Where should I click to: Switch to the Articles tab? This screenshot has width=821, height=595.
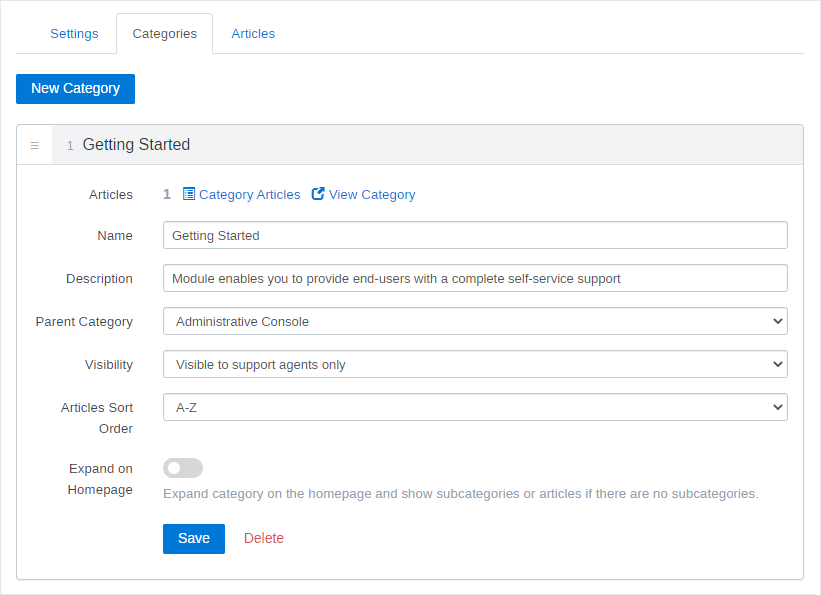click(x=253, y=33)
